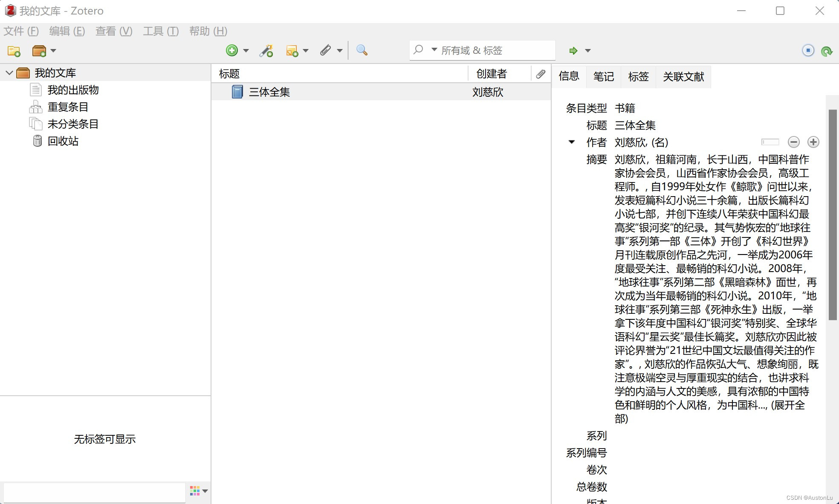The width and height of the screenshot is (839, 504).
Task: Collapse the 我的文库 tree node
Action: 9,73
